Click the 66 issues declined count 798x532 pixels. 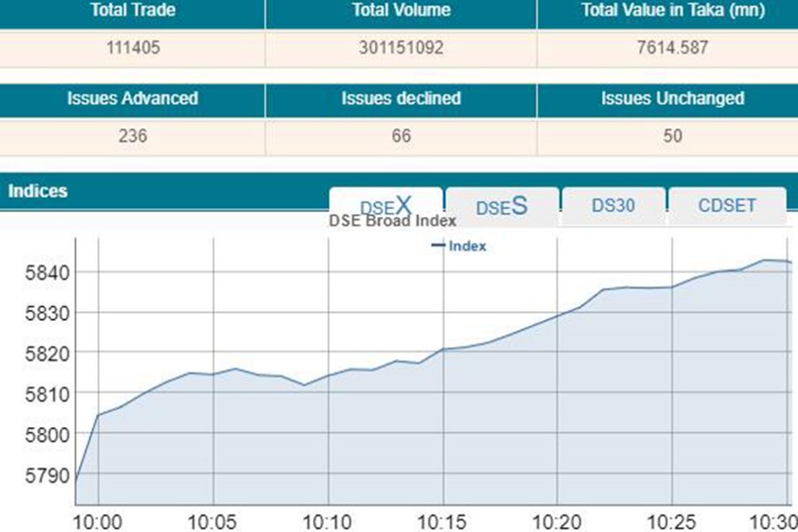[x=401, y=136]
